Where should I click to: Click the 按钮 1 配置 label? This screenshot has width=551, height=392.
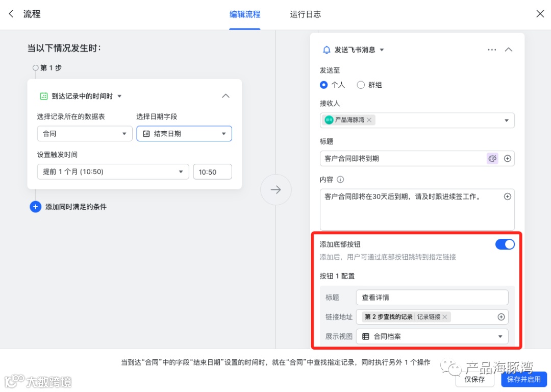[337, 276]
